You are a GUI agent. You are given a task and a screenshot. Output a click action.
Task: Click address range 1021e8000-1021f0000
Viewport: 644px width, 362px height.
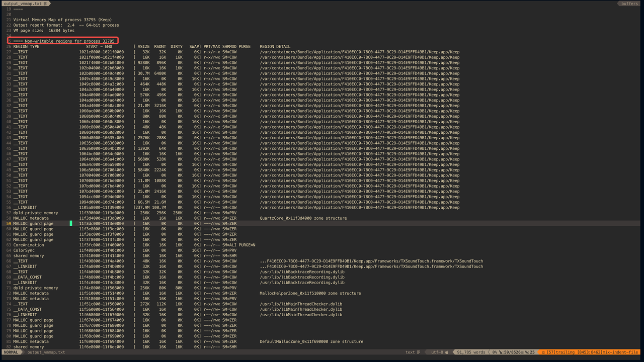(x=101, y=52)
